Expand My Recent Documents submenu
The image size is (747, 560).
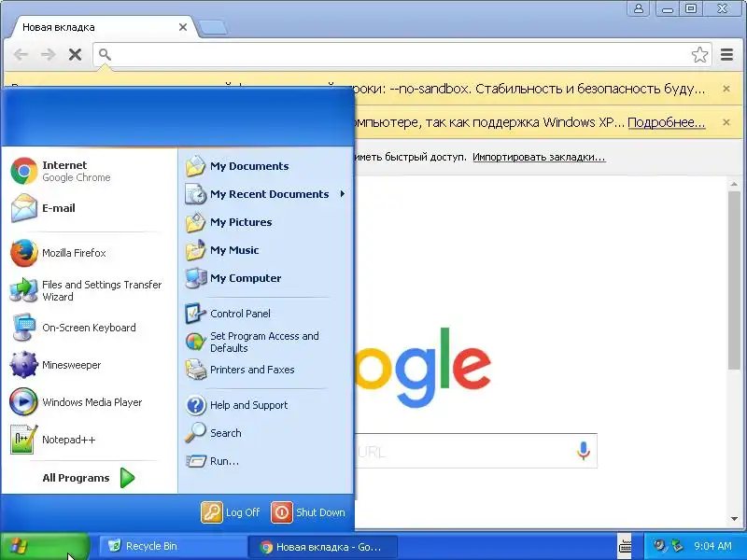[x=265, y=194]
